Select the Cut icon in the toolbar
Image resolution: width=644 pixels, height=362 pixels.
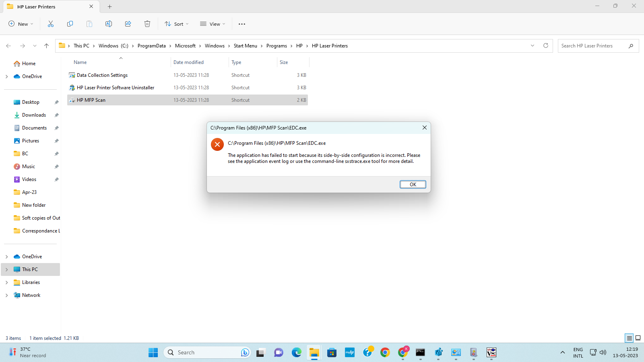click(51, 24)
